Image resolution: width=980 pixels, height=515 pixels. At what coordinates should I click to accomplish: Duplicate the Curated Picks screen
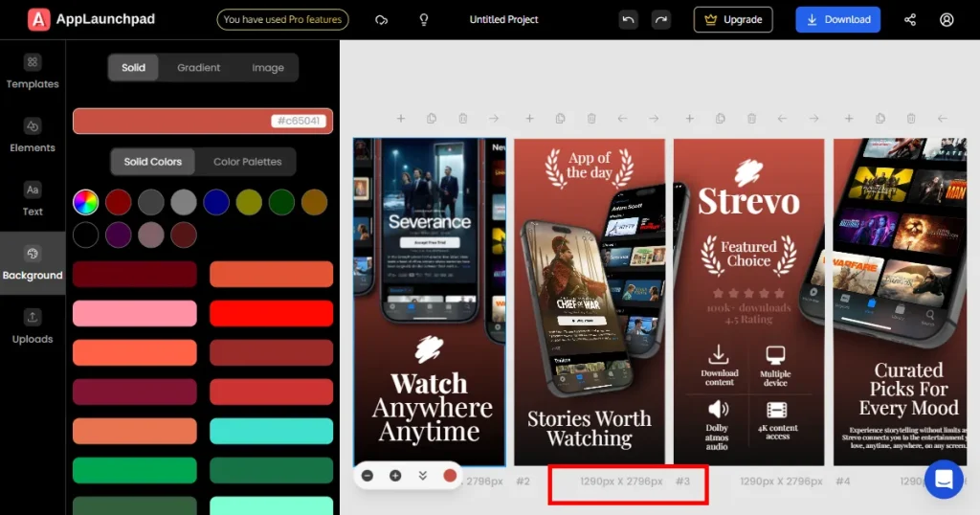[880, 118]
